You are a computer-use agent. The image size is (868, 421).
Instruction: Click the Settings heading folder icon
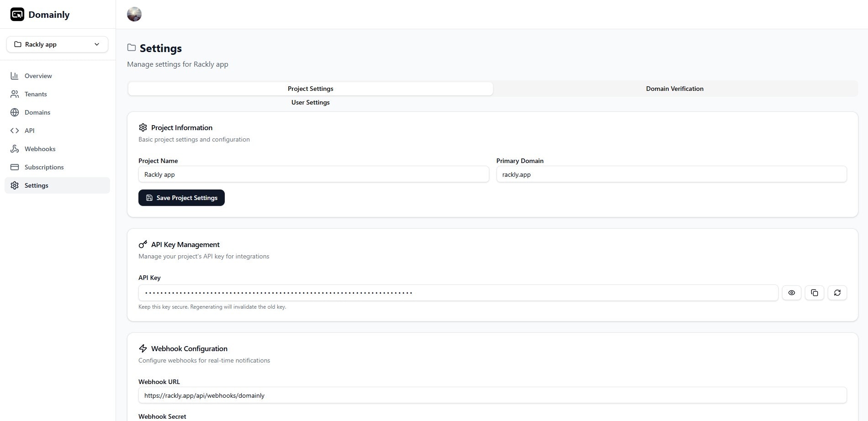132,47
